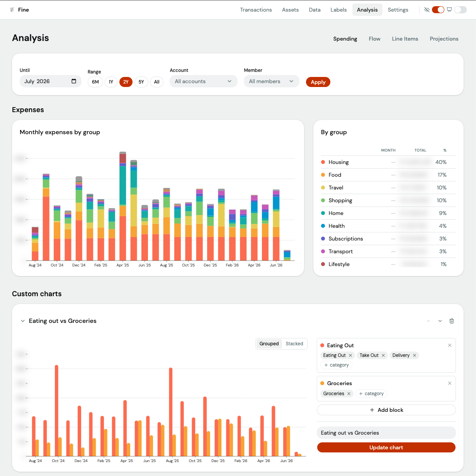Remove the Groceries block

pyautogui.click(x=450, y=383)
